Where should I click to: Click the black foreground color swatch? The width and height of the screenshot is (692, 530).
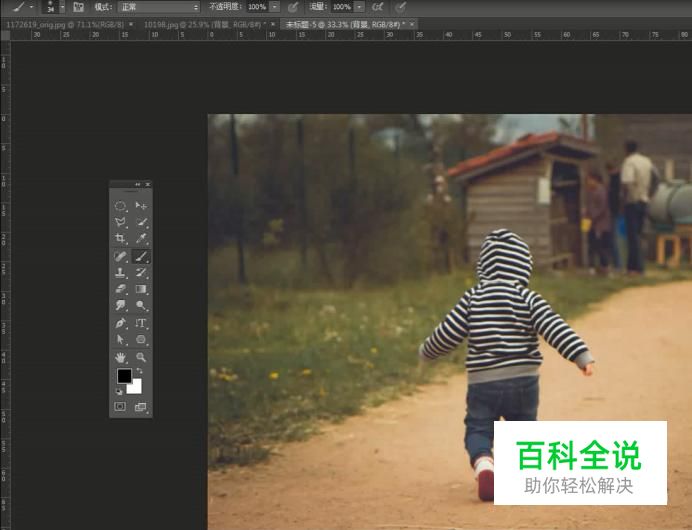(124, 376)
